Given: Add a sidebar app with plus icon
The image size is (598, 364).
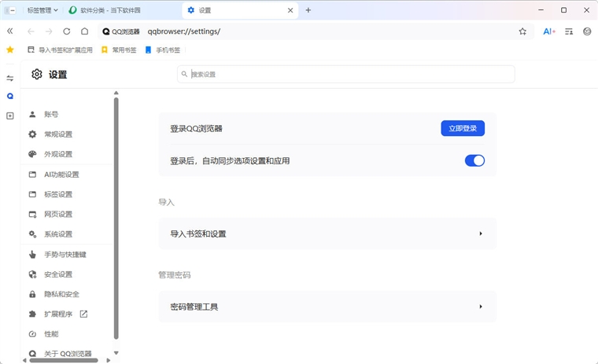Looking at the screenshot, I should (10, 116).
